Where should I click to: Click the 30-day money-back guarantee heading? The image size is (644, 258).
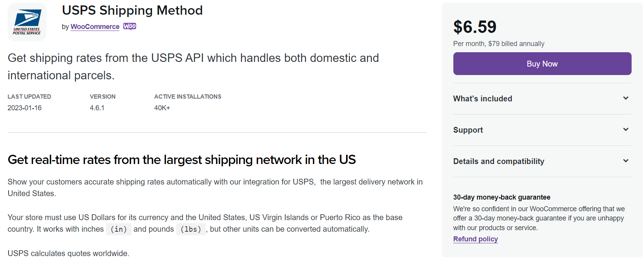[502, 197]
